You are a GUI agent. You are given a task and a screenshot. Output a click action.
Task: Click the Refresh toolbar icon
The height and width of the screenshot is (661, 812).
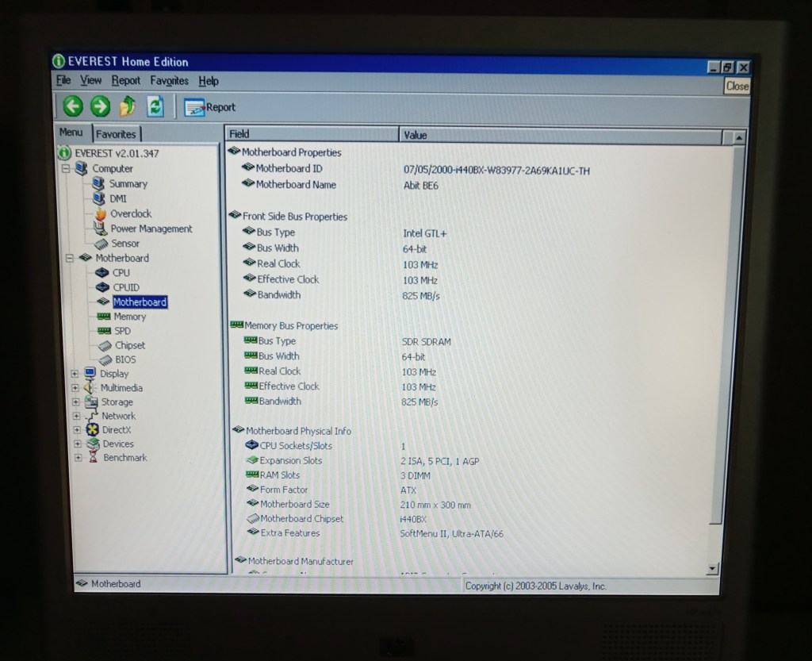[155, 106]
